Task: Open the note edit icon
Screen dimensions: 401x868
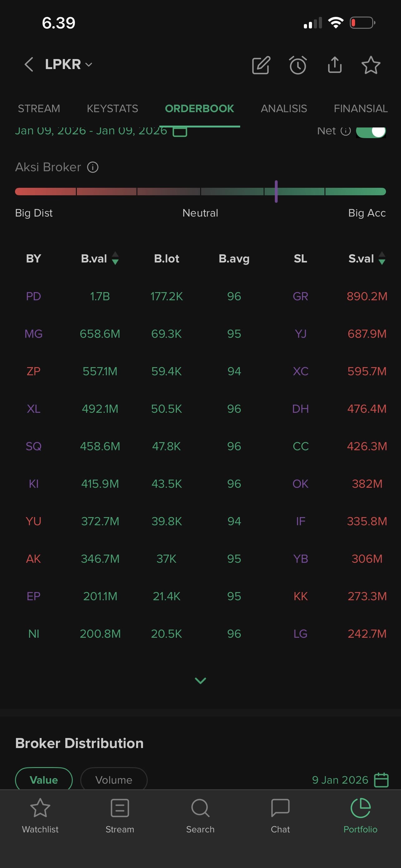Action: pyautogui.click(x=261, y=65)
